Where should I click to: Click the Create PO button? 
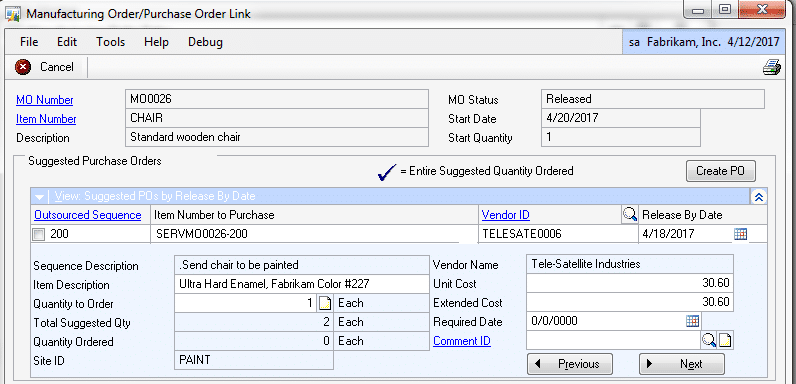coord(720,171)
